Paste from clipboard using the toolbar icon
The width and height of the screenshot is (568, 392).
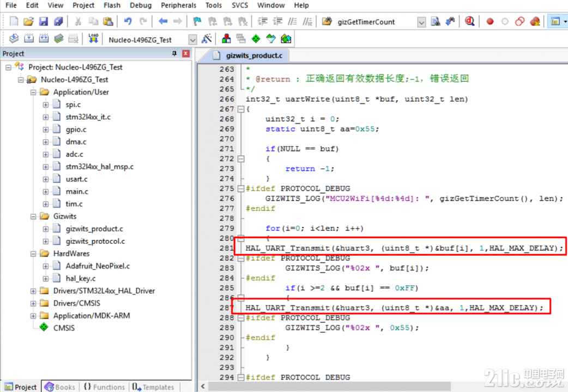point(108,21)
